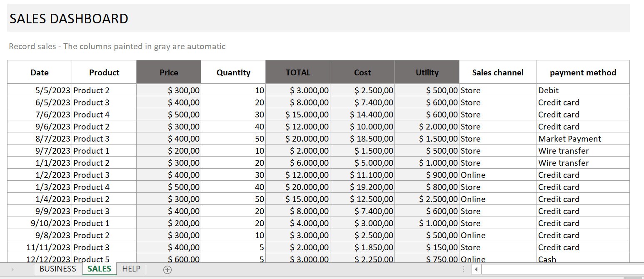Open the HELP sheet tab
The height and width of the screenshot is (279, 644).
tap(131, 269)
